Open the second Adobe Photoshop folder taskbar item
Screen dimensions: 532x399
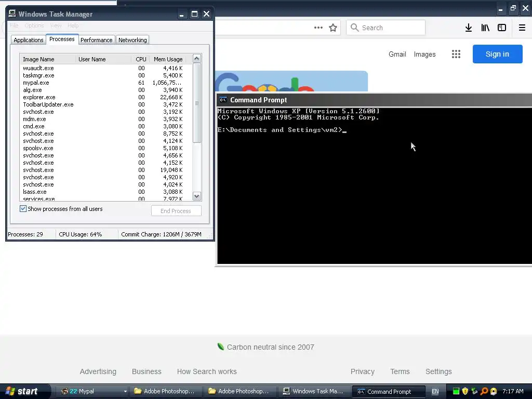point(240,391)
